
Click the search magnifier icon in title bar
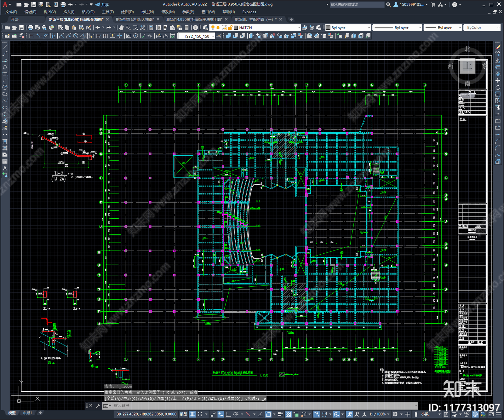click(388, 4)
